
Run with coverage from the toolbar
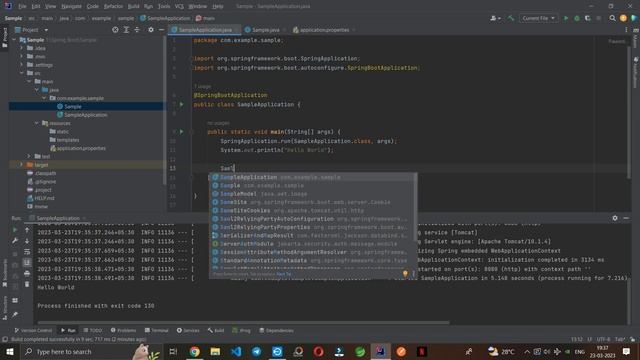(x=588, y=18)
